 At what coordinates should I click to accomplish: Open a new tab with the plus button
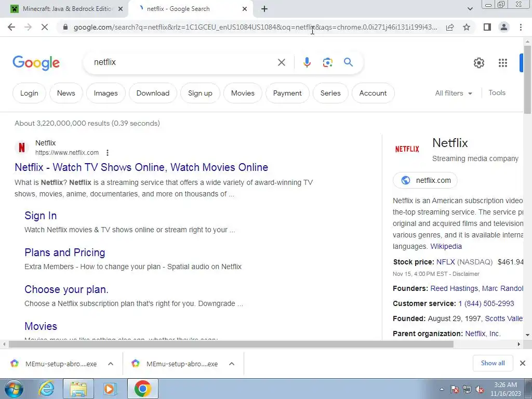coord(264,9)
